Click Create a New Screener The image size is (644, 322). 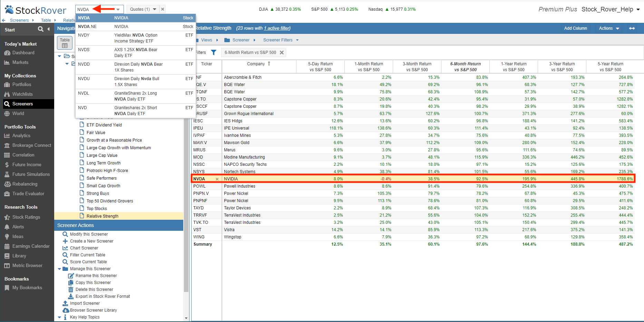click(x=91, y=241)
